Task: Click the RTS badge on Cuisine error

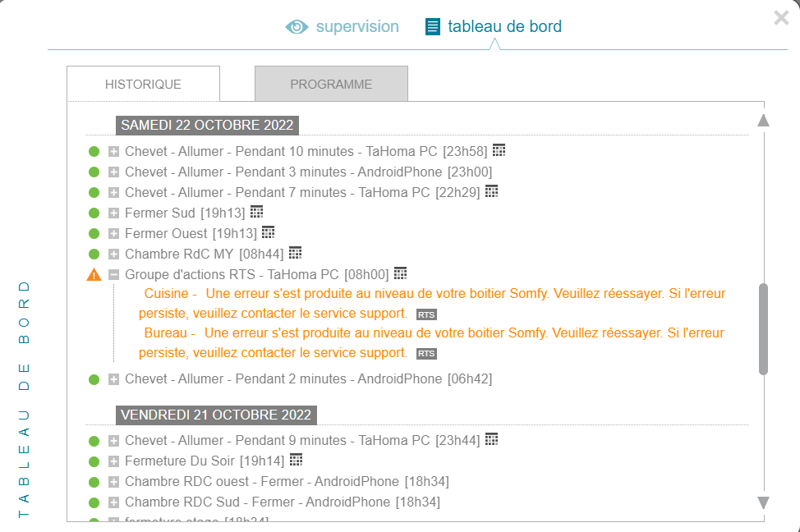Action: [426, 314]
